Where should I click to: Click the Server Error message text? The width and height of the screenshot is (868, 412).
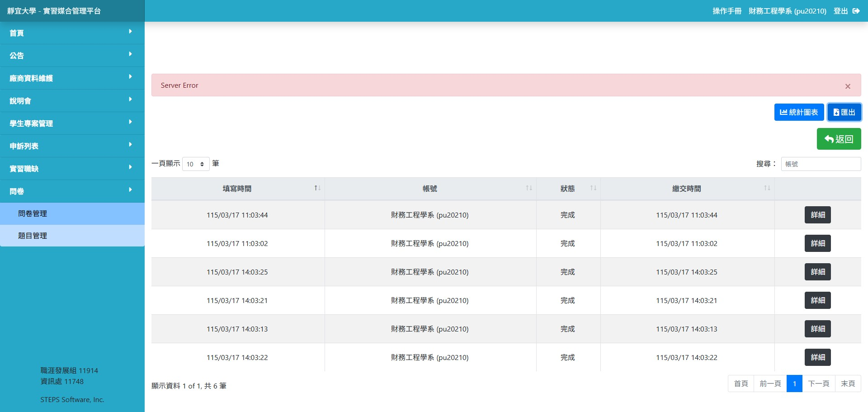click(179, 85)
